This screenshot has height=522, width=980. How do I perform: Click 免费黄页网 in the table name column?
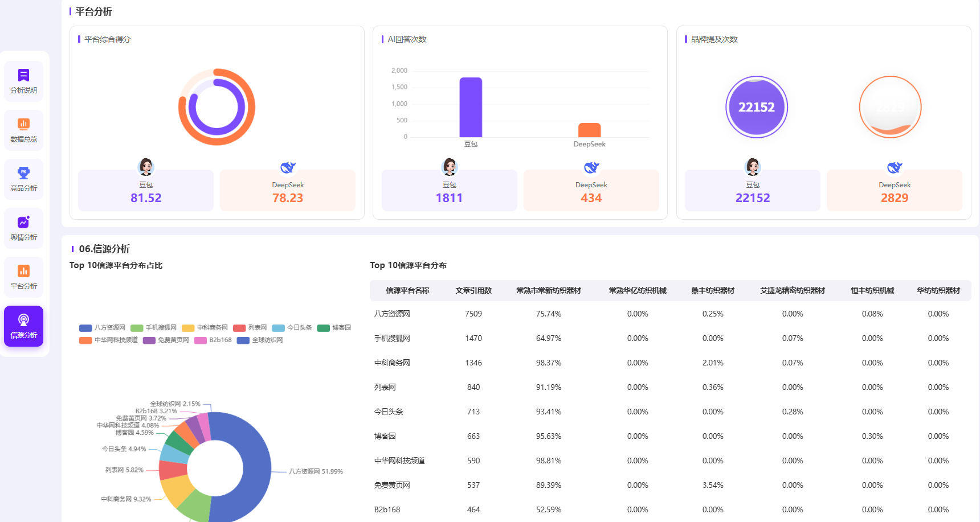click(x=392, y=486)
